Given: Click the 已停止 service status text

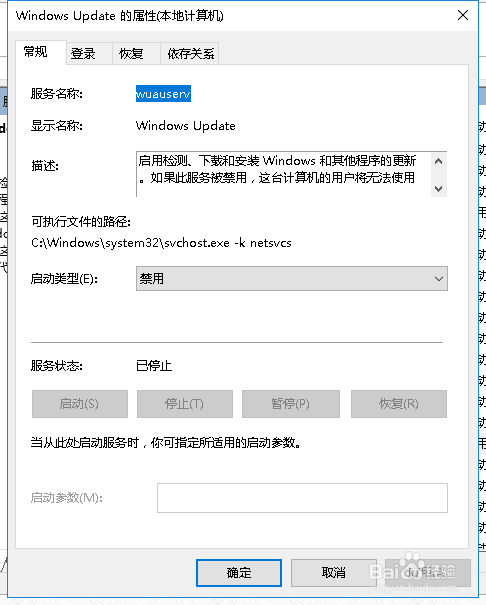Looking at the screenshot, I should (154, 366).
